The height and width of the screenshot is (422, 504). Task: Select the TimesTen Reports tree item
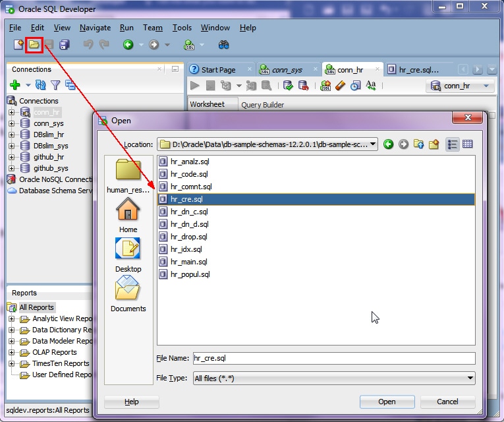(61, 364)
